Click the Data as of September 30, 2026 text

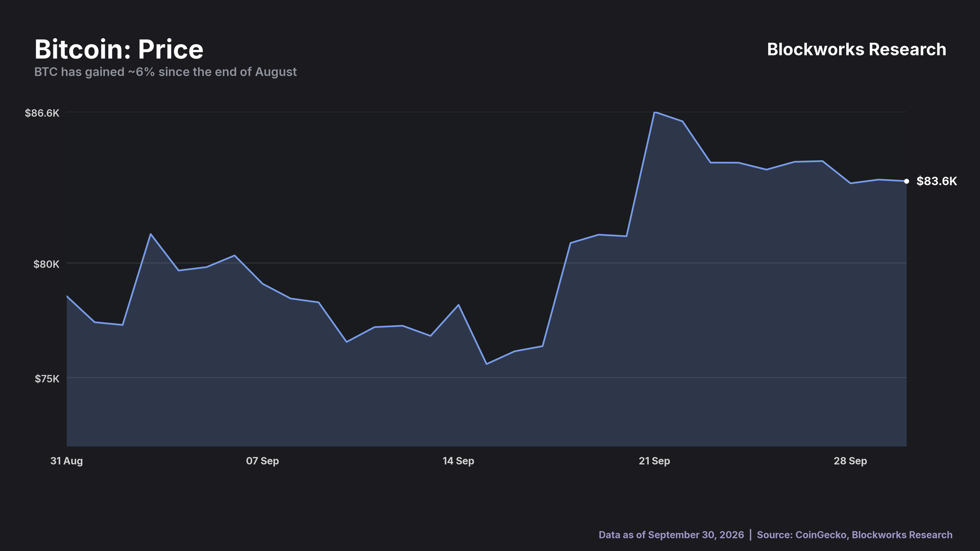(671, 535)
